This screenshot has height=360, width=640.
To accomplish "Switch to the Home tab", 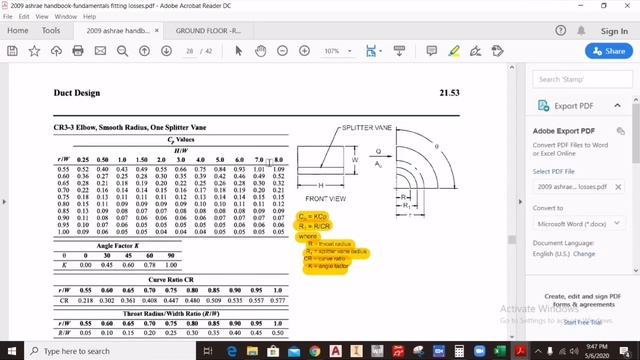I will point(18,31).
